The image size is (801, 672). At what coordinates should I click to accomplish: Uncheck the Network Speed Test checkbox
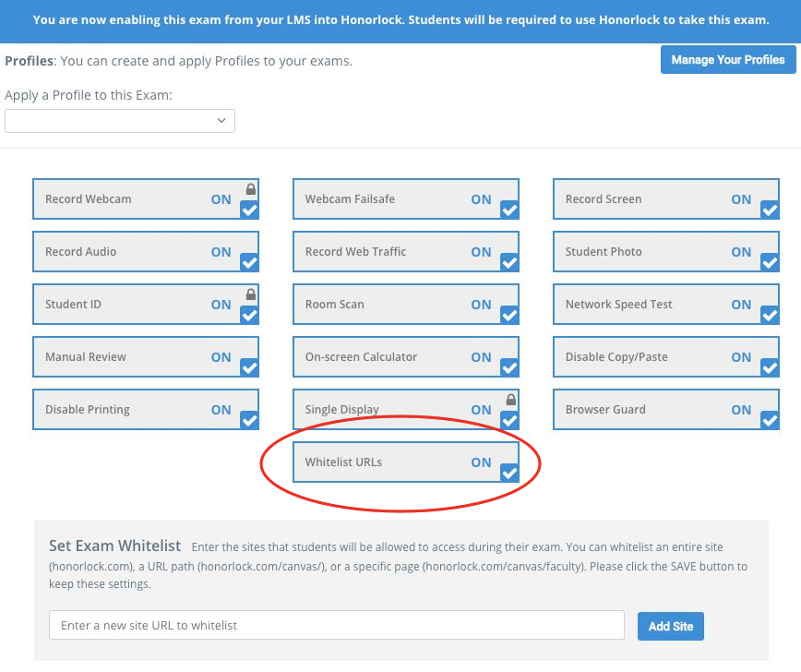point(770,315)
